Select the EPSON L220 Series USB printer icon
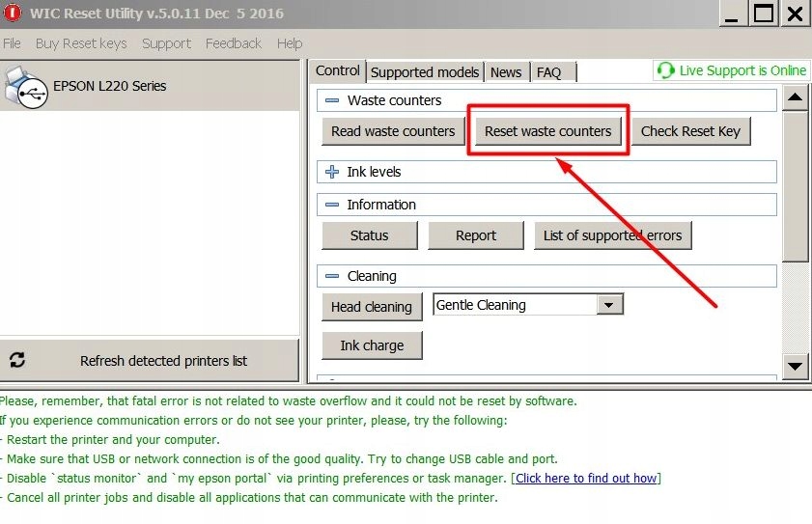This screenshot has height=524, width=812. click(x=26, y=87)
